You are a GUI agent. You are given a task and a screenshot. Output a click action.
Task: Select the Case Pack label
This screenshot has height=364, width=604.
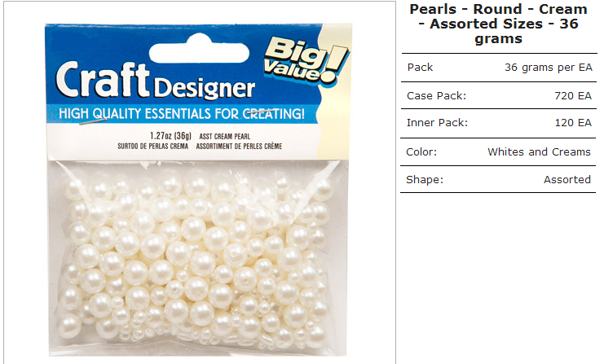coord(436,96)
